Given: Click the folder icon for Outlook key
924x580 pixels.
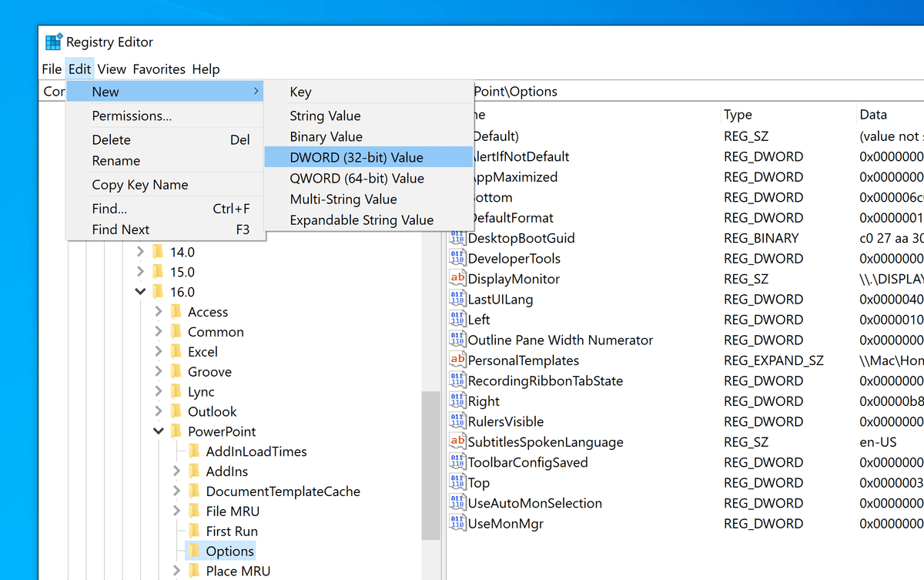Looking at the screenshot, I should click(176, 411).
